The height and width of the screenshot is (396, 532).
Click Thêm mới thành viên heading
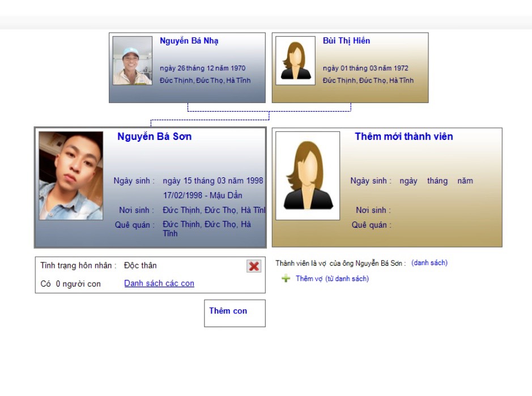[404, 137]
